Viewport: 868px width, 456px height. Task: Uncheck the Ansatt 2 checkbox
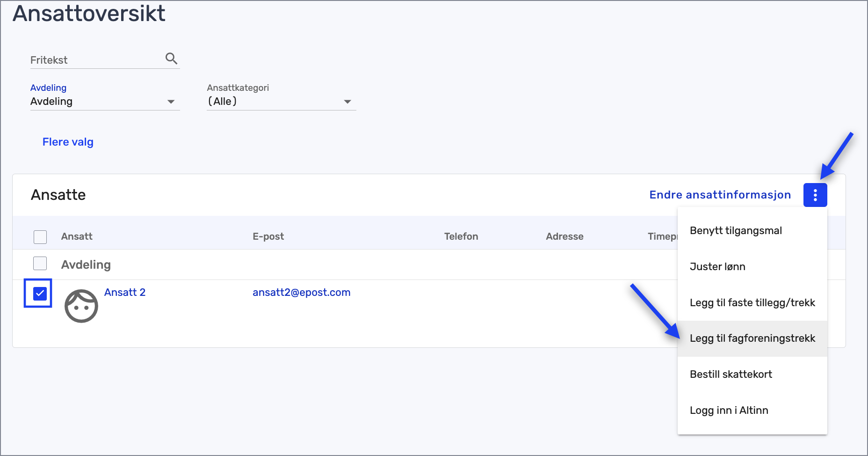[40, 294]
